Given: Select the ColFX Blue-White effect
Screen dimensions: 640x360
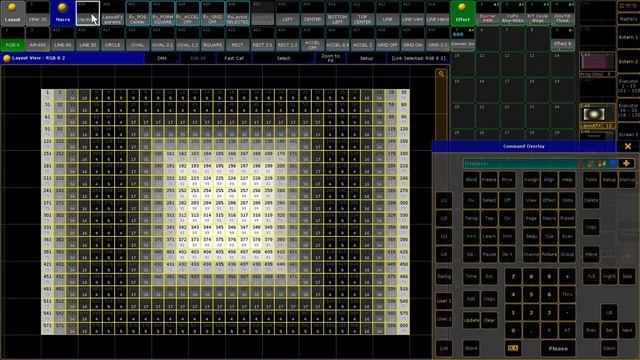Looking at the screenshot, I should pyautogui.click(x=513, y=13).
